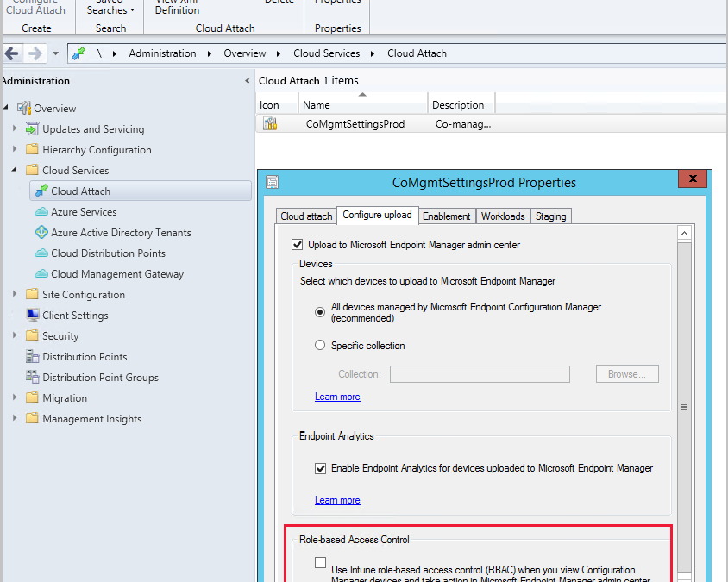Open dropdown arrow after Administration breadcrumb
The image size is (728, 582).
pos(210,53)
